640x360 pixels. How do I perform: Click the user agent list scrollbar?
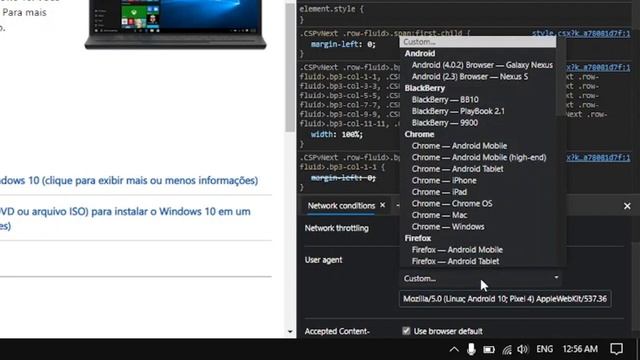point(561,76)
